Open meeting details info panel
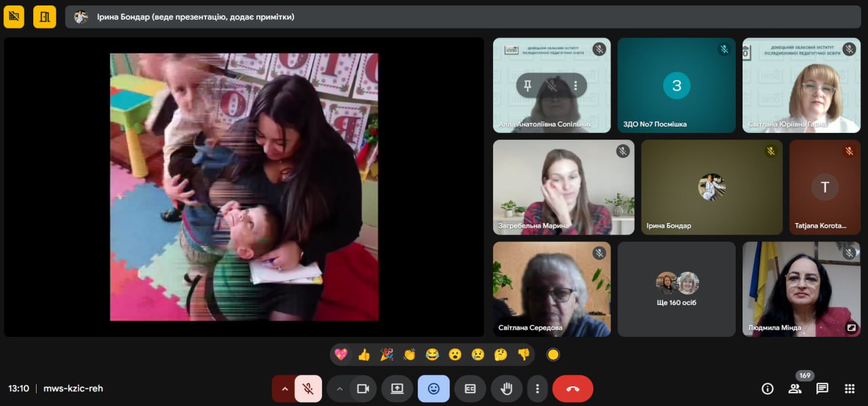 pyautogui.click(x=768, y=388)
